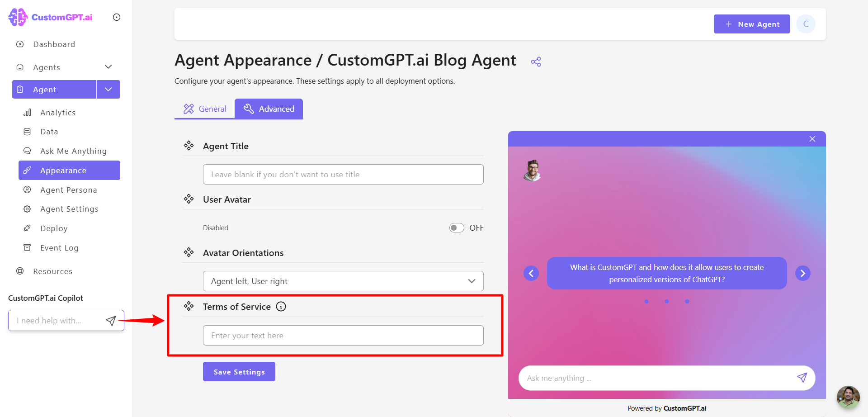Click the Dashboard gauge icon
Image resolution: width=868 pixels, height=417 pixels.
20,44
